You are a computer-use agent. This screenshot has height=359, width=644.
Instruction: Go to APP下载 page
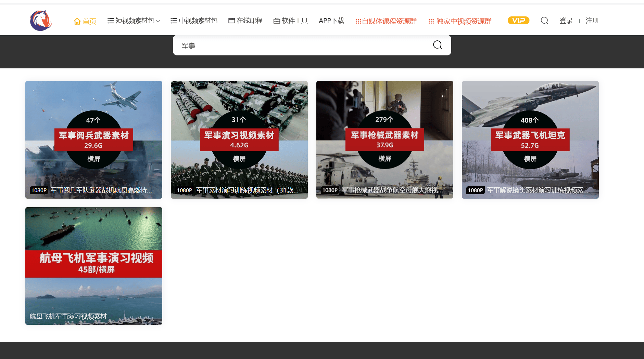point(331,21)
